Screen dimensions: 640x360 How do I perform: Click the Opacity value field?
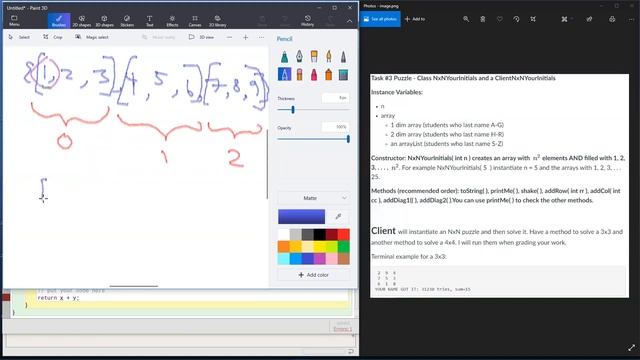[x=336, y=127]
